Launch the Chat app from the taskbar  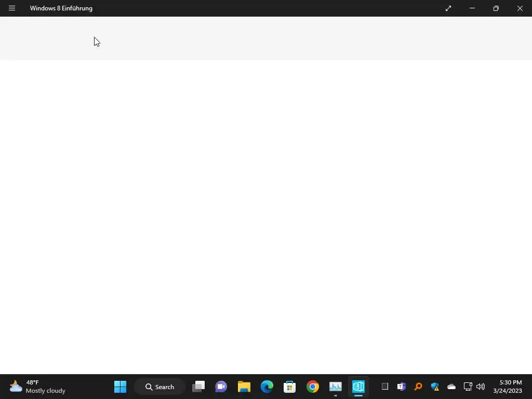[221, 387]
